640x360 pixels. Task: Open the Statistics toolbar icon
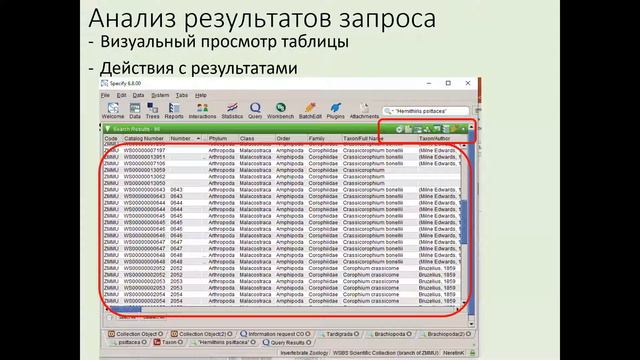[232, 111]
